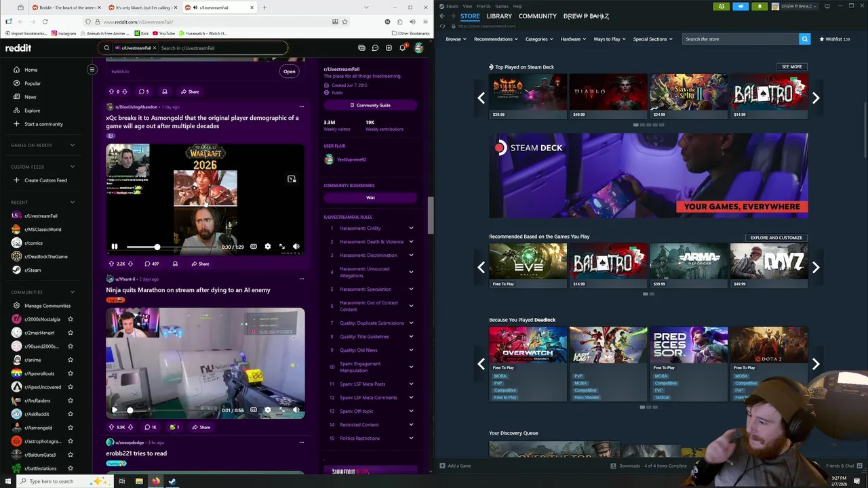This screenshot has width=868, height=488.
Task: Expand rule 9 Quality: Old News
Action: [411, 350]
